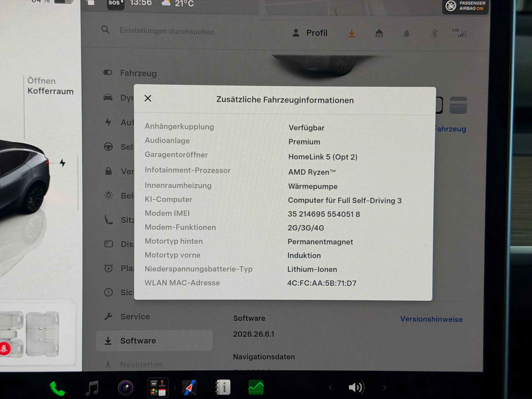Image resolution: width=532 pixels, height=399 pixels.
Task: Click the search magnifier icon
Action: pyautogui.click(x=105, y=29)
